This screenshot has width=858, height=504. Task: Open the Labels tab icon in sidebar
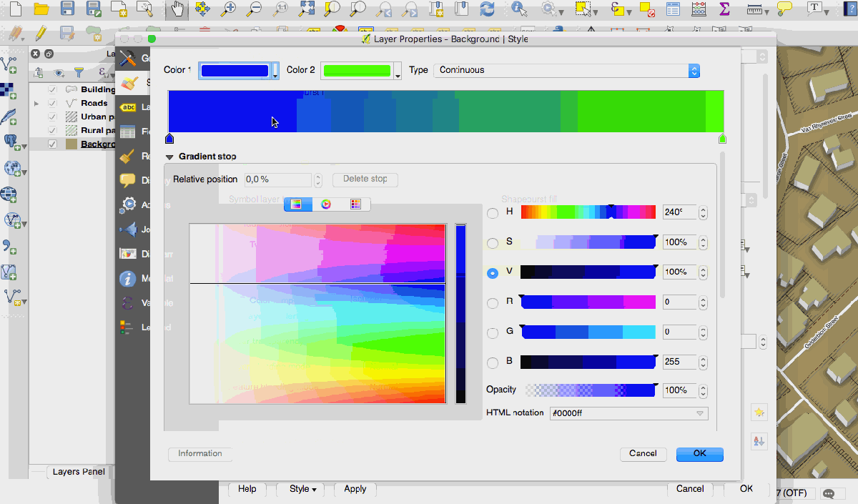pos(129,107)
